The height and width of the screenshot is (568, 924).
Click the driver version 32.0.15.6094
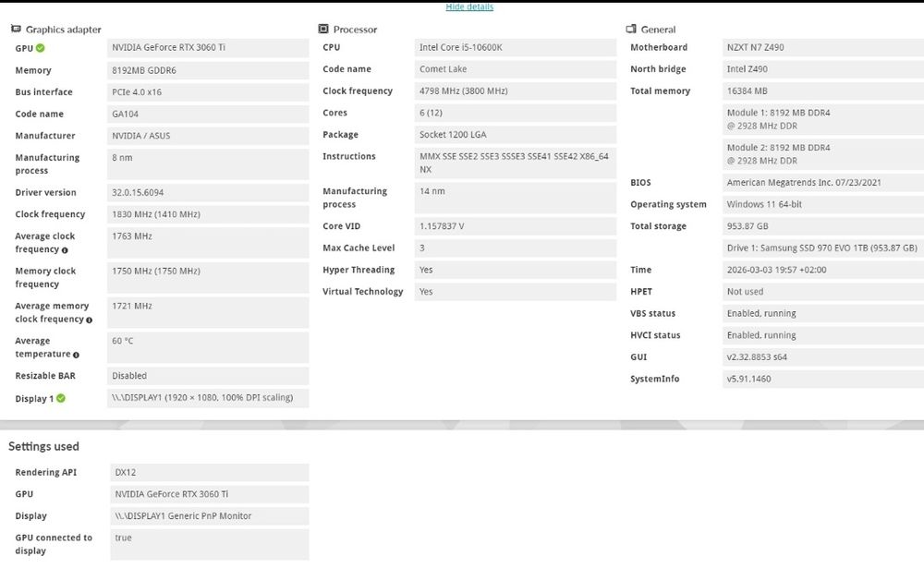208,192
